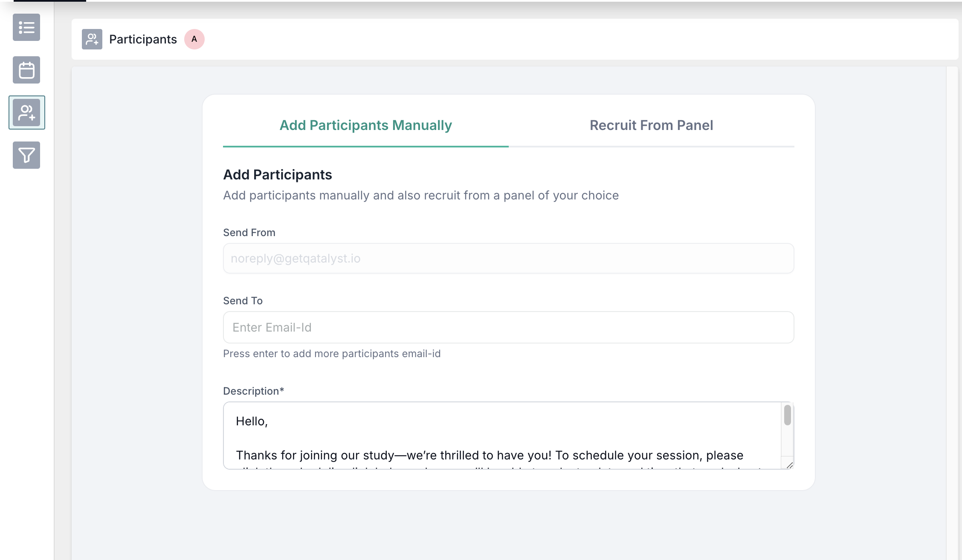Open the pink 'A' user avatar
The height and width of the screenshot is (560, 962).
pyautogui.click(x=194, y=39)
